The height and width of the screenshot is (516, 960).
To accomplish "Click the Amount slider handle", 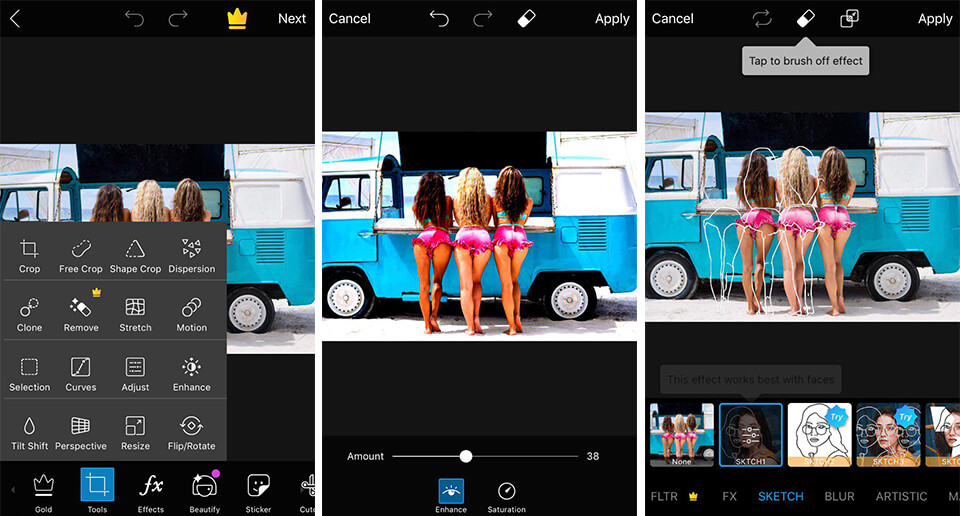I will (x=466, y=456).
